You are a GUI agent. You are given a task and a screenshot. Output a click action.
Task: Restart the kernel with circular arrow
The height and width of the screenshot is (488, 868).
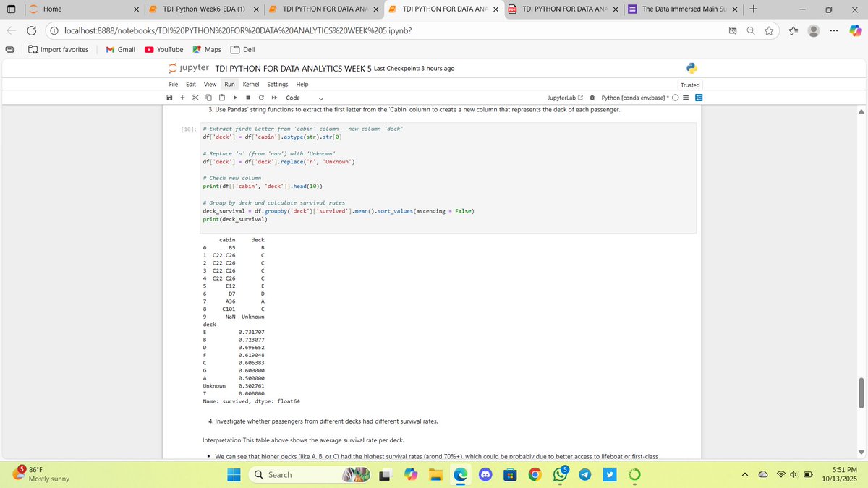[x=261, y=98]
